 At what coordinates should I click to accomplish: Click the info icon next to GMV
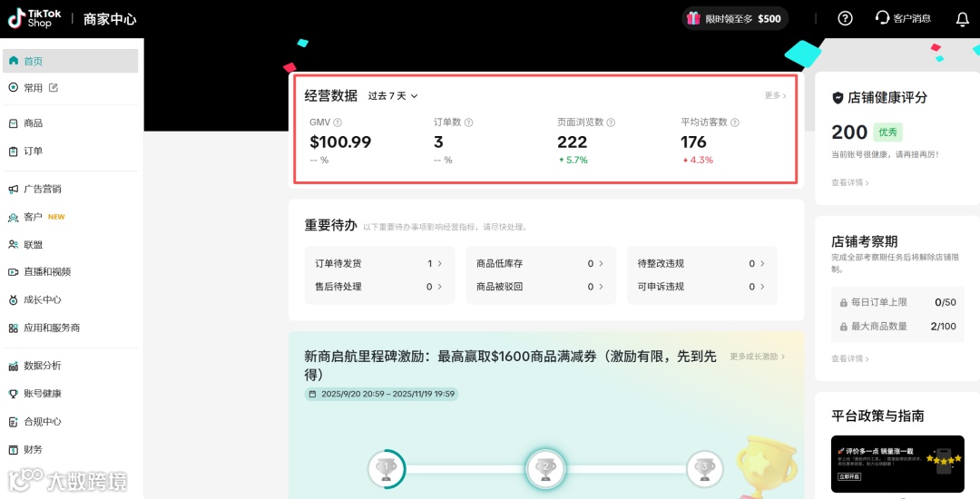pyautogui.click(x=338, y=122)
